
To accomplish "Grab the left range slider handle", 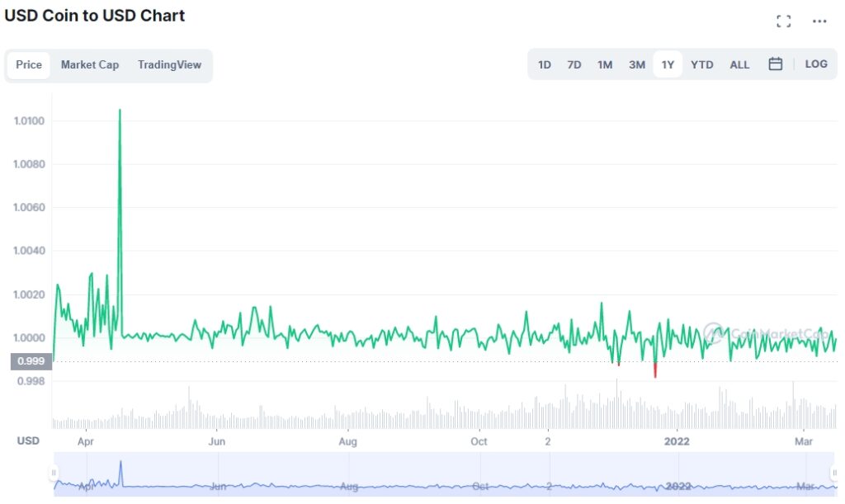I will point(54,473).
